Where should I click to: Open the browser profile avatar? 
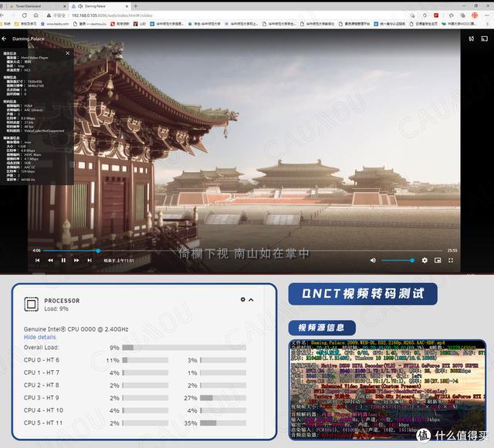[x=475, y=15]
